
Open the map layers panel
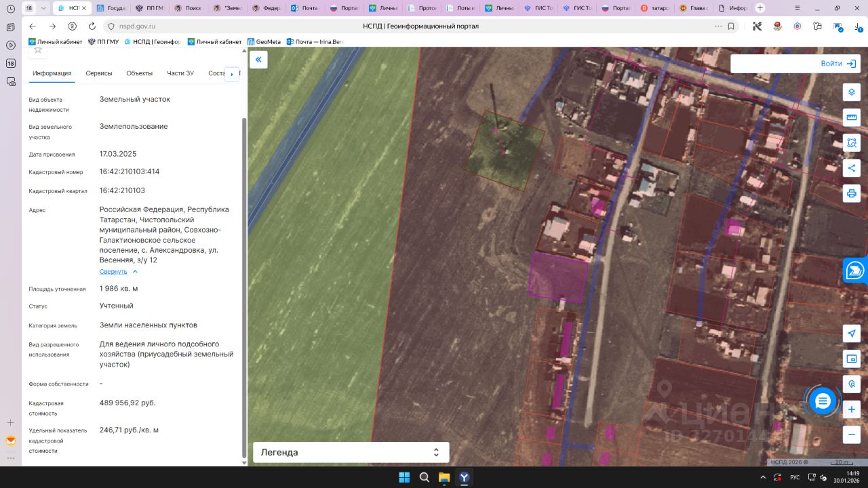(x=852, y=92)
